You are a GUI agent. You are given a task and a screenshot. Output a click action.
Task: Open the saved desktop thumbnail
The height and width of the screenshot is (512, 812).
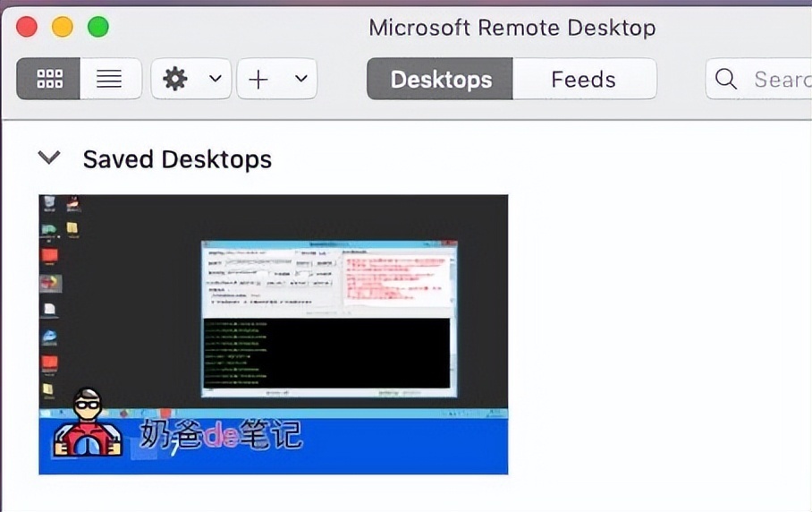pos(274,334)
